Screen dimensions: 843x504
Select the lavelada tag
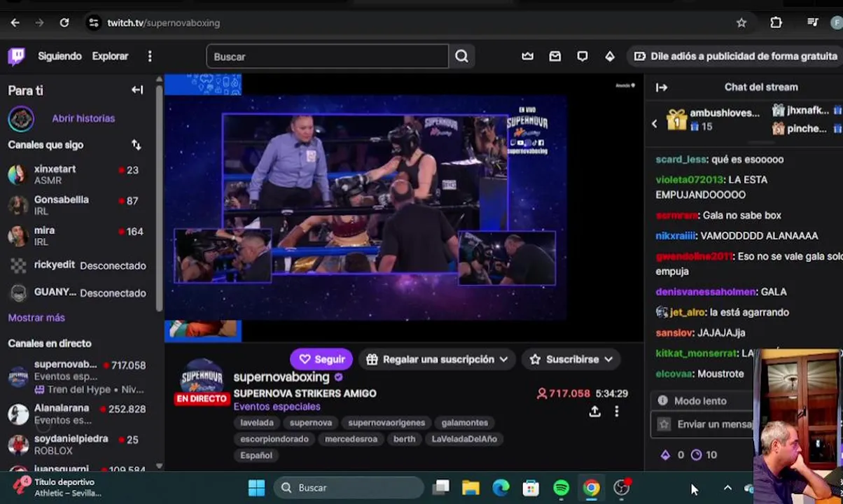coord(257,423)
